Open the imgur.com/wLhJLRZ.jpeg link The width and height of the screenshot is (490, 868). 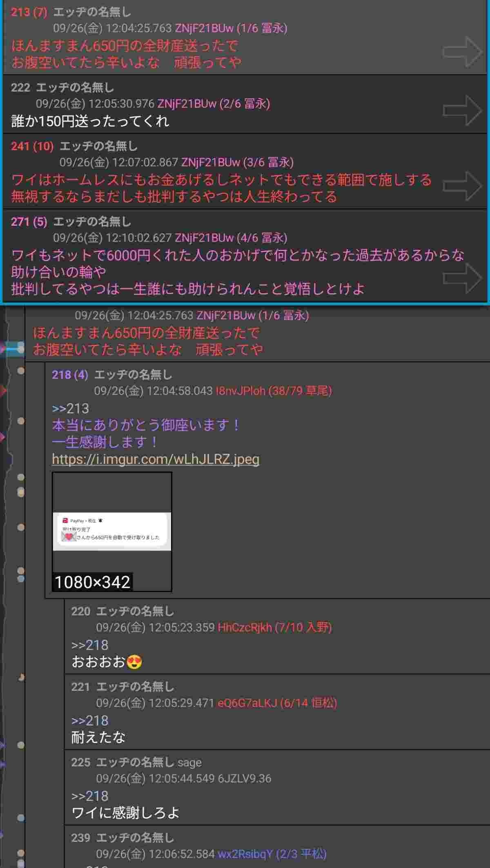156,459
